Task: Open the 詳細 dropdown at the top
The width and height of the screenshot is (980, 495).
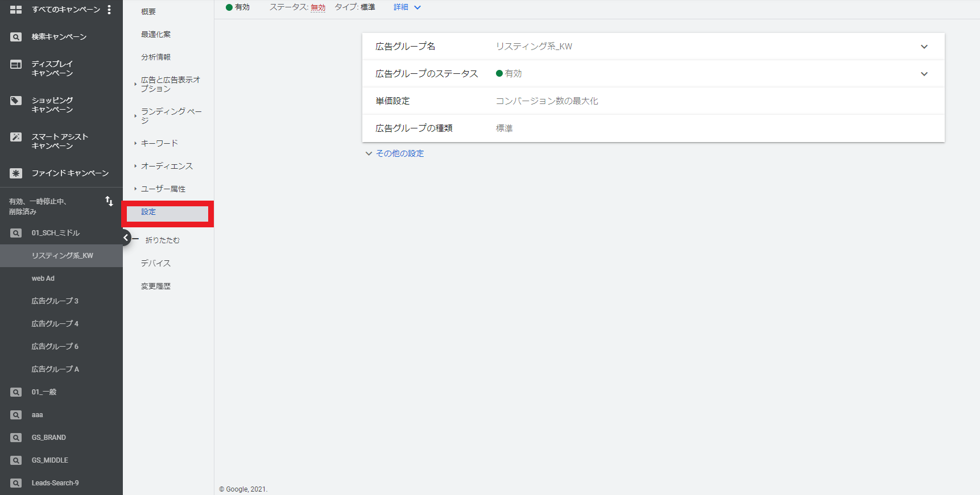Action: click(407, 7)
